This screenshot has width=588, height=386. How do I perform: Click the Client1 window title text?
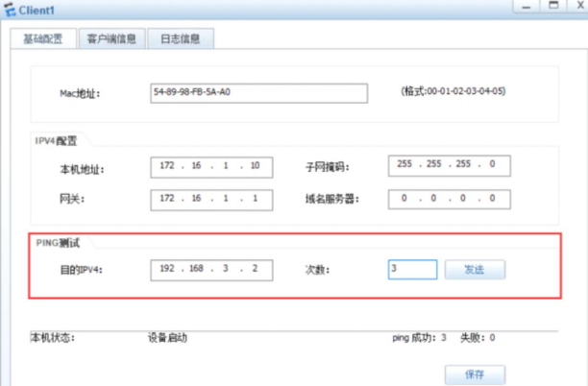click(x=37, y=11)
